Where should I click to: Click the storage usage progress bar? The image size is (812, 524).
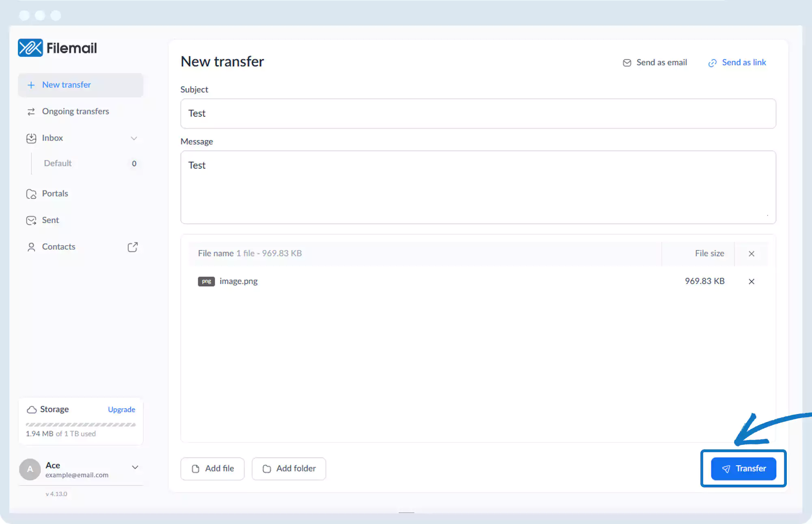(80, 425)
